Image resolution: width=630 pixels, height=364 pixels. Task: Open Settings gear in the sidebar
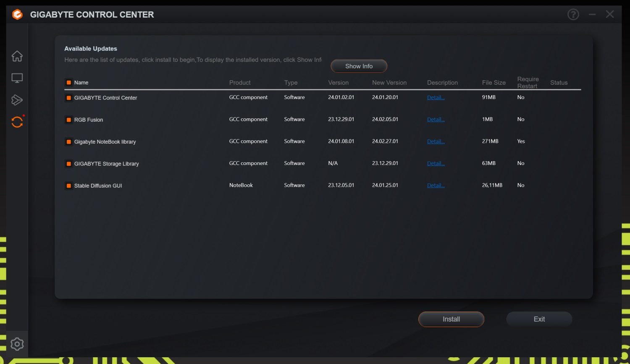(17, 344)
